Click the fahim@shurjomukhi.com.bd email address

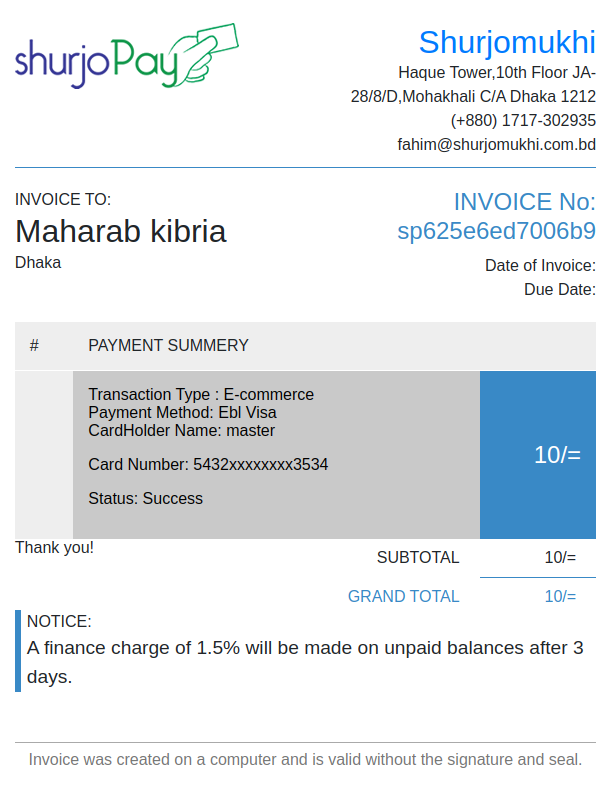coord(497,145)
